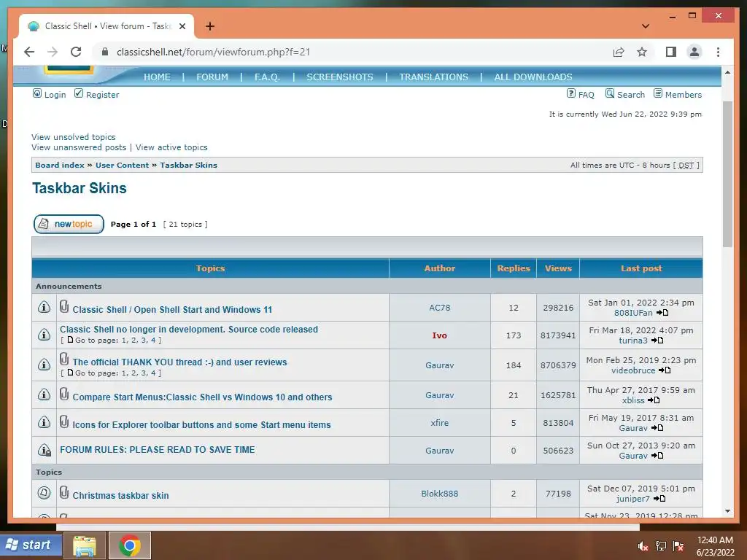View author Ivo's profile
747x560 pixels.
click(439, 335)
